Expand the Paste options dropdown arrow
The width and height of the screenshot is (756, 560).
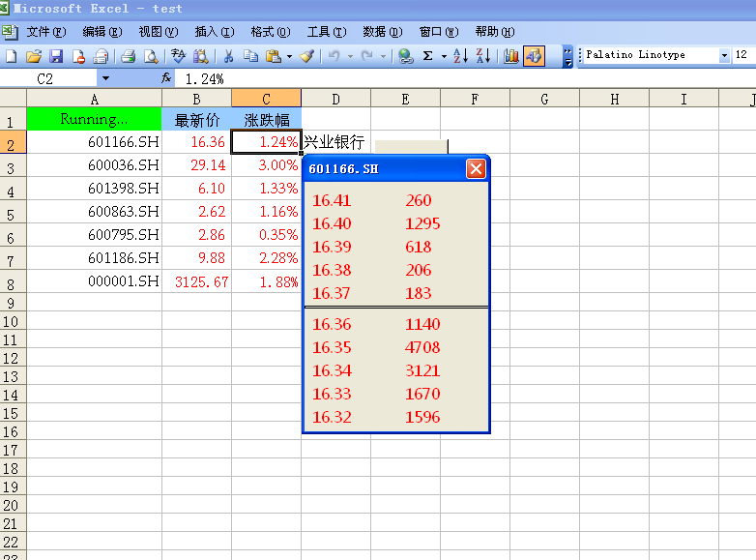click(289, 56)
